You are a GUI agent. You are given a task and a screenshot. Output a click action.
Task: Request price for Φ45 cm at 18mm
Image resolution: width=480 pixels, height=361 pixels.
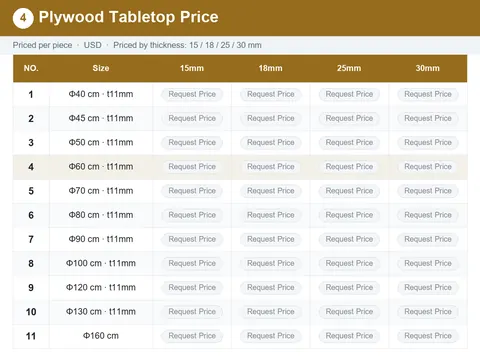point(271,118)
